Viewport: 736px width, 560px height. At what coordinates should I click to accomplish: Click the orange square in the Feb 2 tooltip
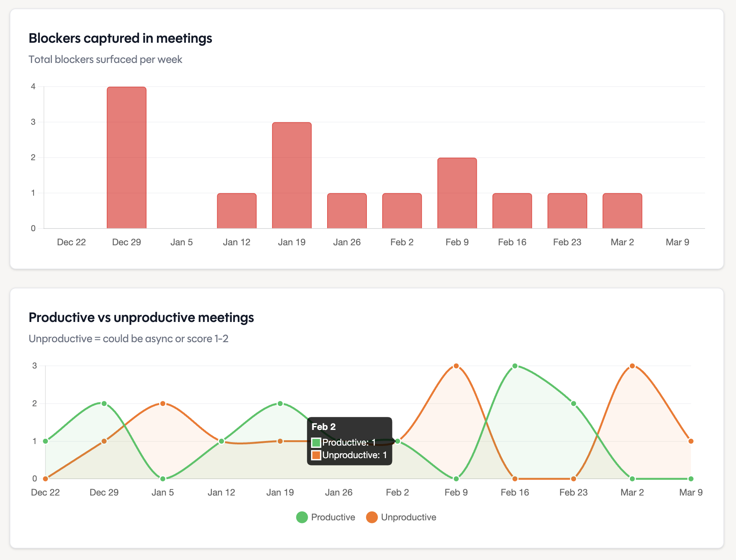coord(316,455)
